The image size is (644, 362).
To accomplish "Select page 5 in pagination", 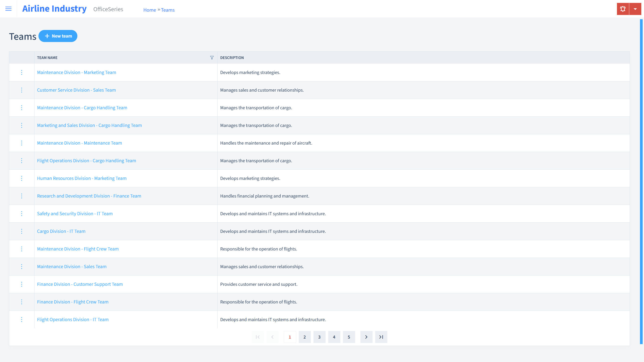I will pos(349,337).
